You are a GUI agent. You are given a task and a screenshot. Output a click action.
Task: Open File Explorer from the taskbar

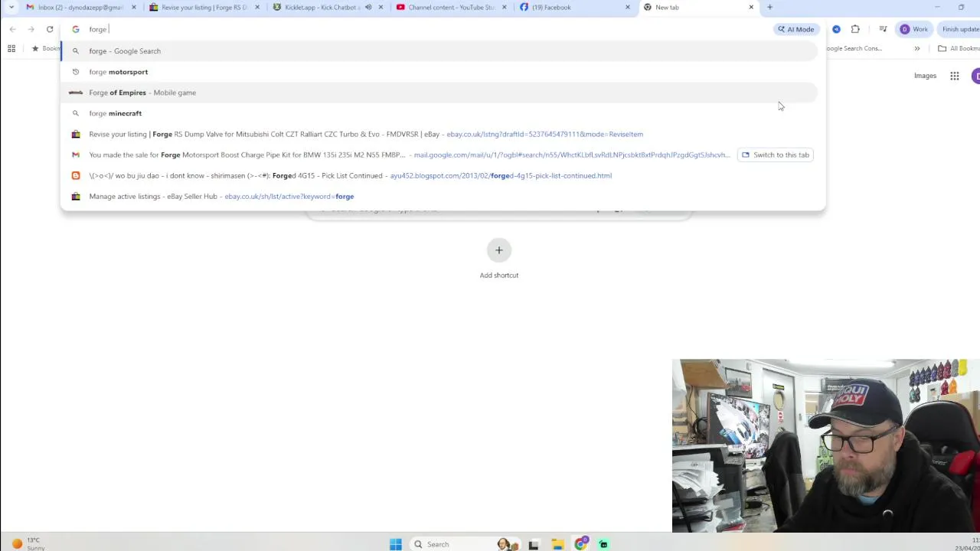pos(557,544)
